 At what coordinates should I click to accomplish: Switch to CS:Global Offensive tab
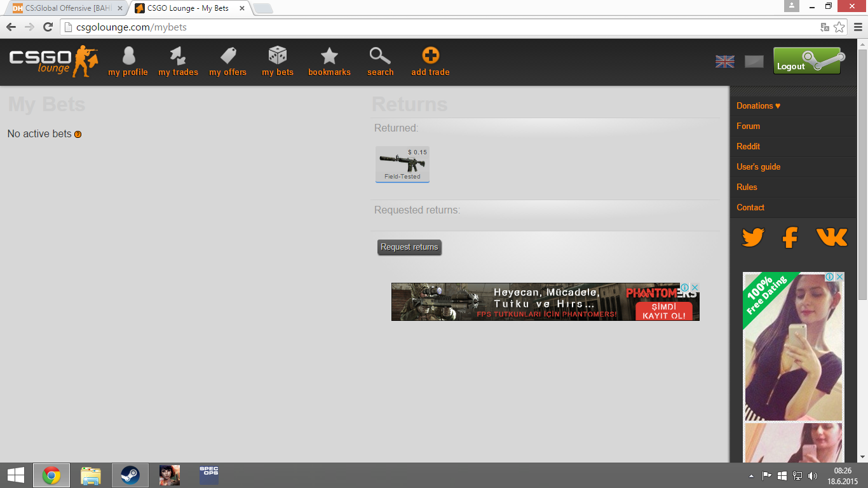[68, 8]
